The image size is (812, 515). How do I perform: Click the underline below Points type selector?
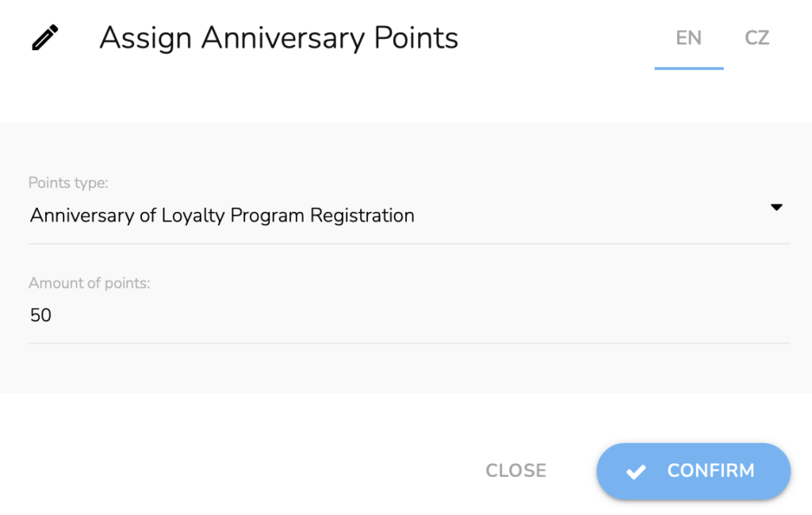point(409,244)
